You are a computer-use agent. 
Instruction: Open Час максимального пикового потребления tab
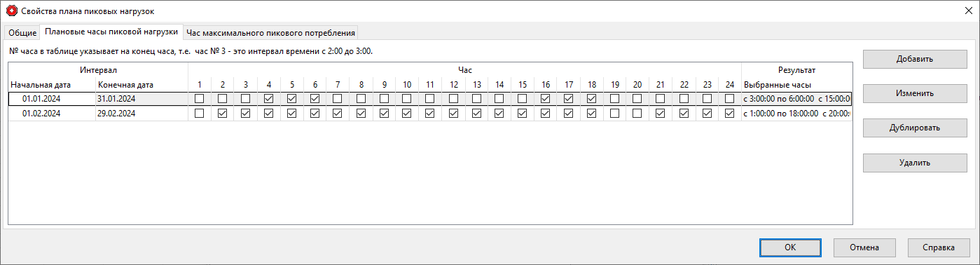[271, 33]
